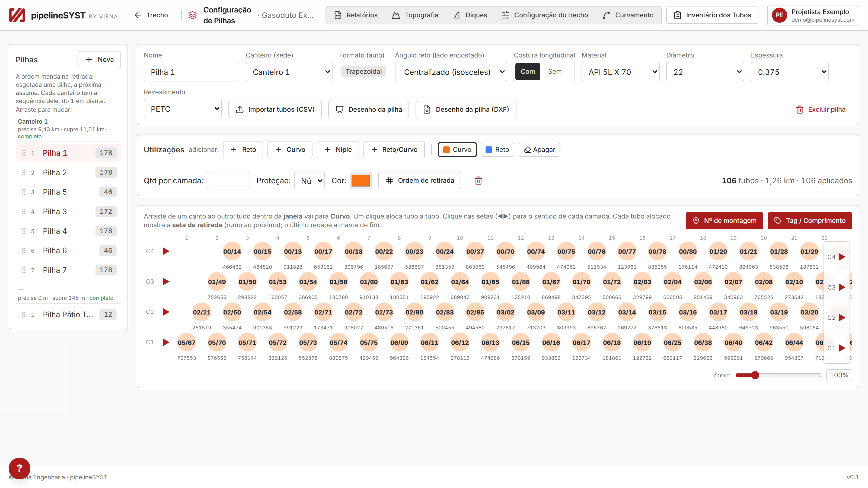Viewport: 868px width, 488px height.
Task: Click the help question mark button
Action: (20, 468)
